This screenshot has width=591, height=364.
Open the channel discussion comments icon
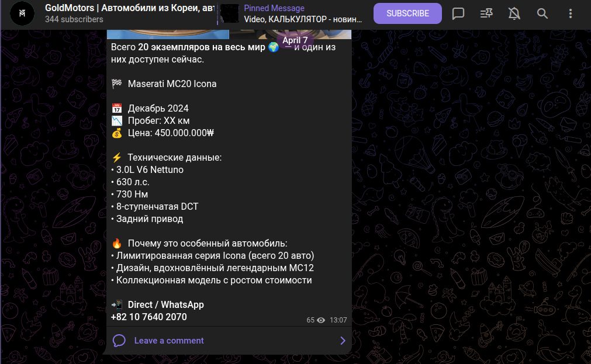(458, 13)
